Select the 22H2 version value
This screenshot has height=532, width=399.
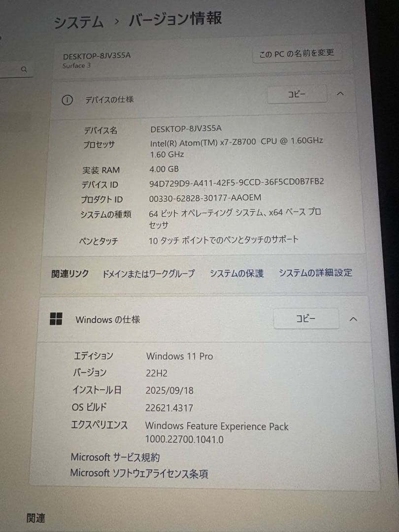157,373
